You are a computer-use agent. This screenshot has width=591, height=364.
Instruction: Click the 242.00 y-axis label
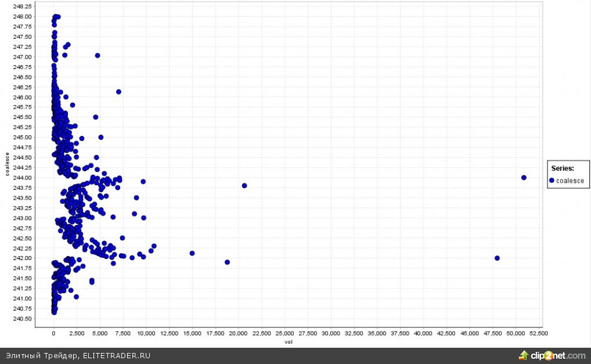22,258
